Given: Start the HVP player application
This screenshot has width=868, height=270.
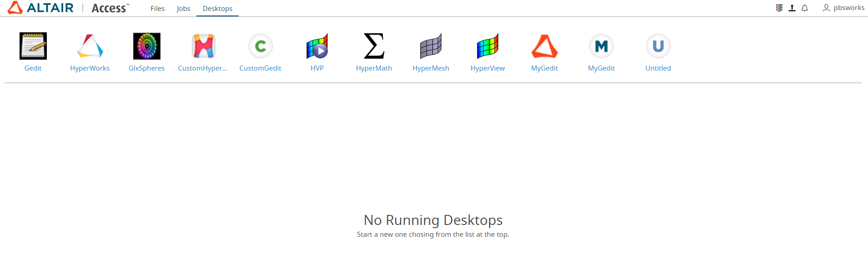Looking at the screenshot, I should tap(317, 46).
